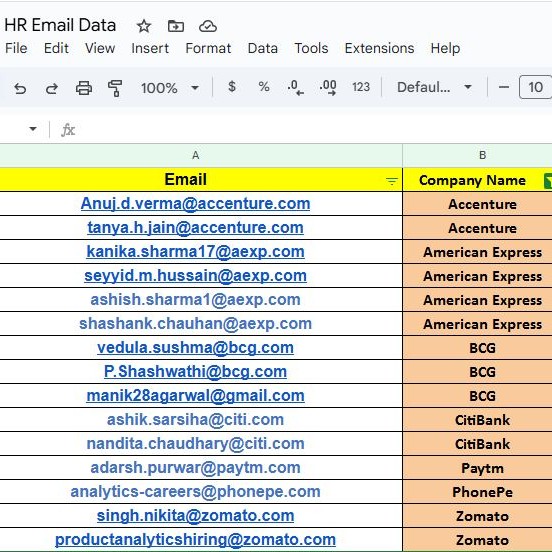Select ashish.sharma1@aexp.com cell
Screen dimensions: 552x552
click(x=201, y=300)
